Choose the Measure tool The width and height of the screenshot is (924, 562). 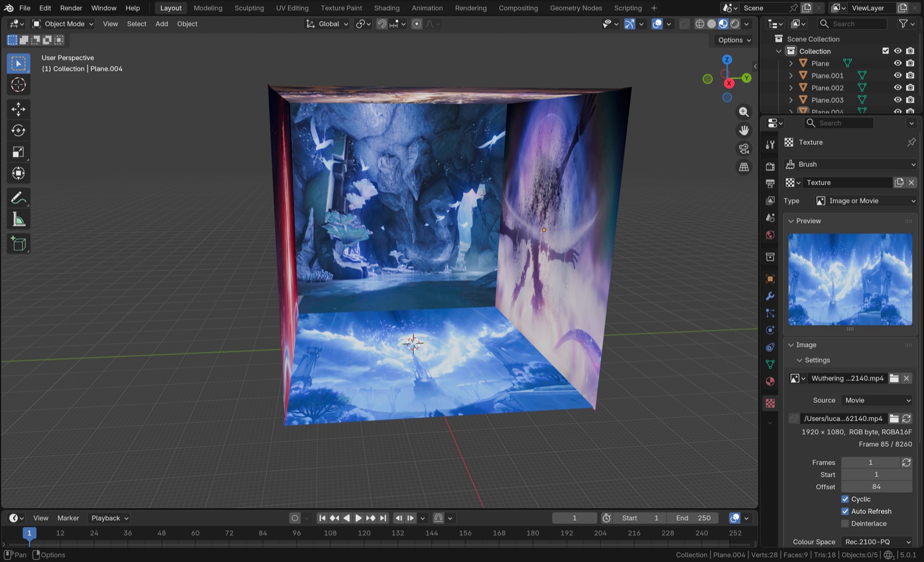click(x=18, y=219)
